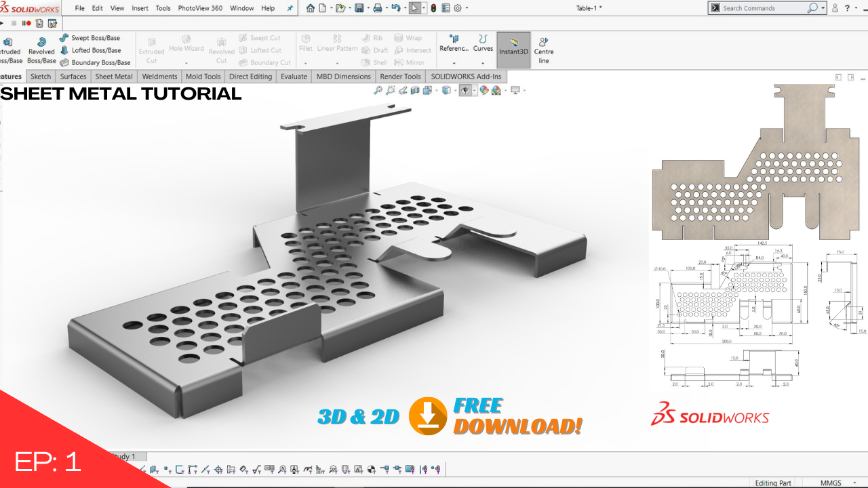
Task: Click the Save floppy disk icon
Action: [x=359, y=8]
